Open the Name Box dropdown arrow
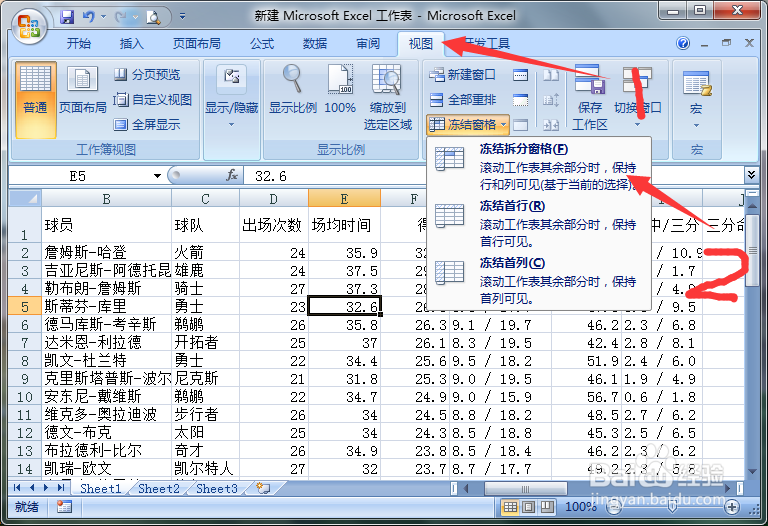The image size is (768, 526). point(157,176)
